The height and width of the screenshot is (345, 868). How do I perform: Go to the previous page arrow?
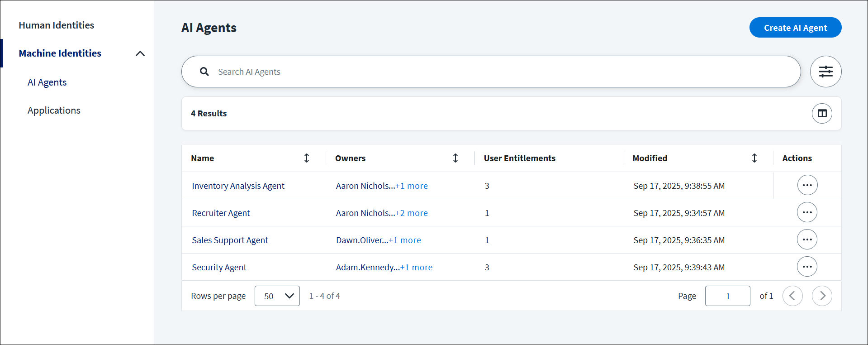pos(792,296)
